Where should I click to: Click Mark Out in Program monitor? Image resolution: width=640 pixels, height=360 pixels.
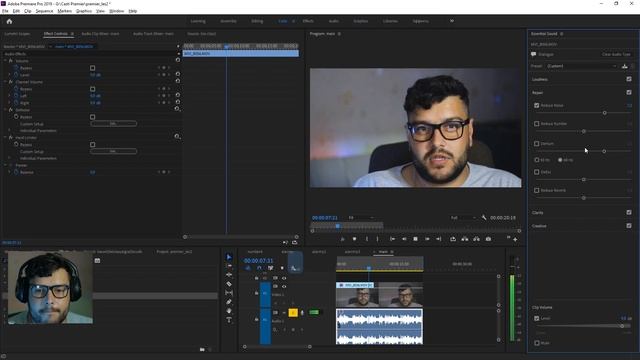(x=377, y=239)
